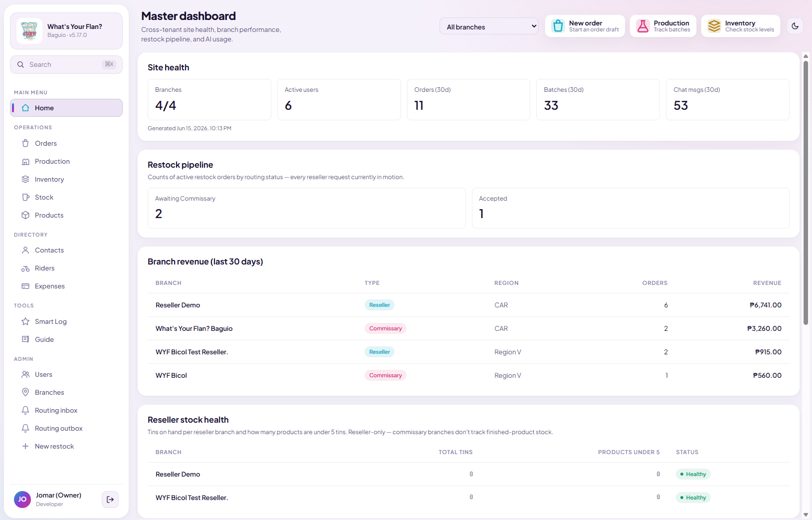Open Production in the sidebar menu

(66, 161)
